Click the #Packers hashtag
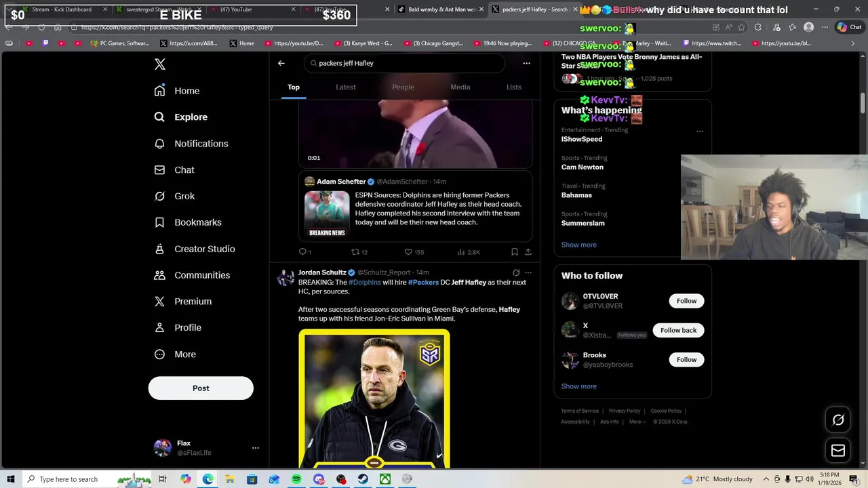 (x=423, y=283)
